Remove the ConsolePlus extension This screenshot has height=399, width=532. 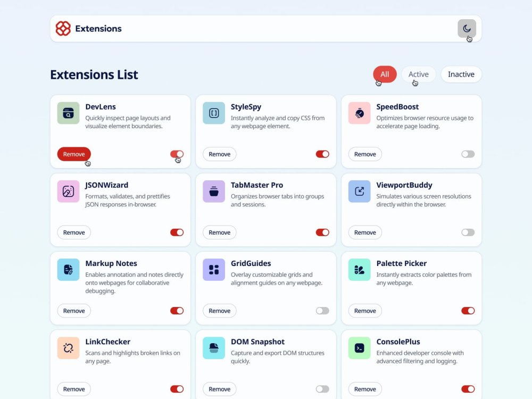[x=365, y=389]
